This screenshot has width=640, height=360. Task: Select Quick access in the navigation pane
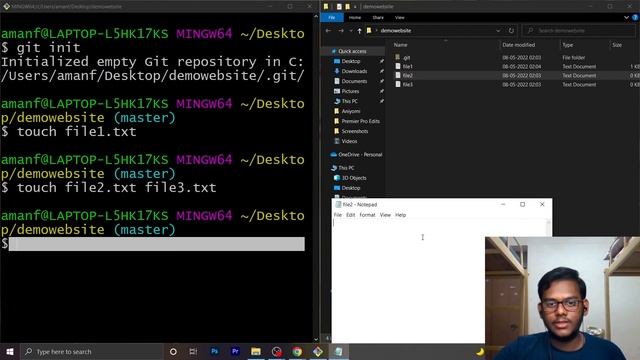pos(352,51)
